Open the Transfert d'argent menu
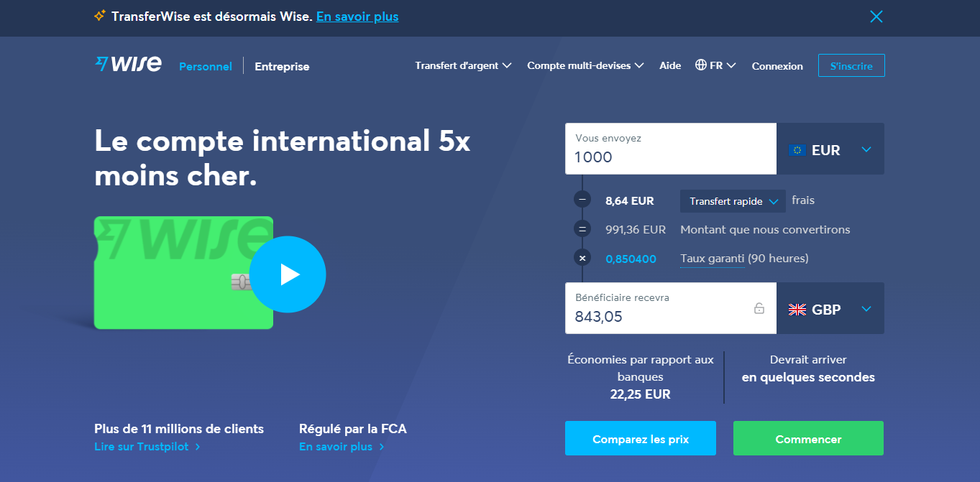 tap(463, 65)
